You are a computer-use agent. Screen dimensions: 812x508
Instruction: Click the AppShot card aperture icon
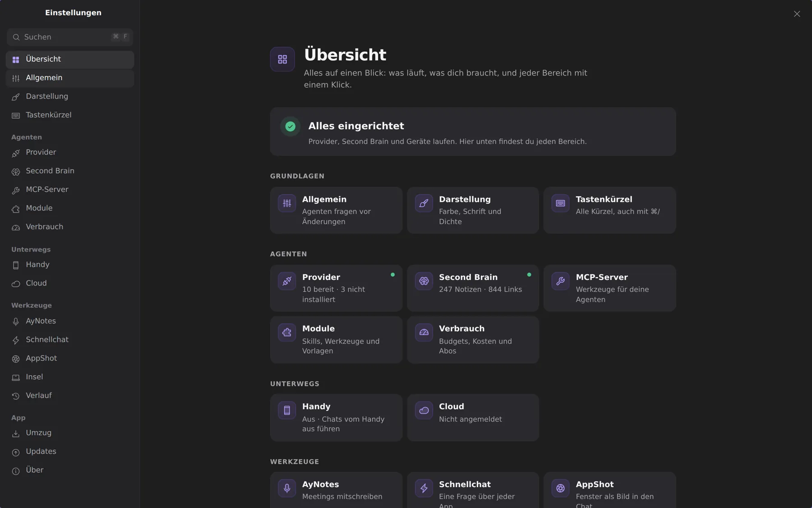(x=561, y=488)
